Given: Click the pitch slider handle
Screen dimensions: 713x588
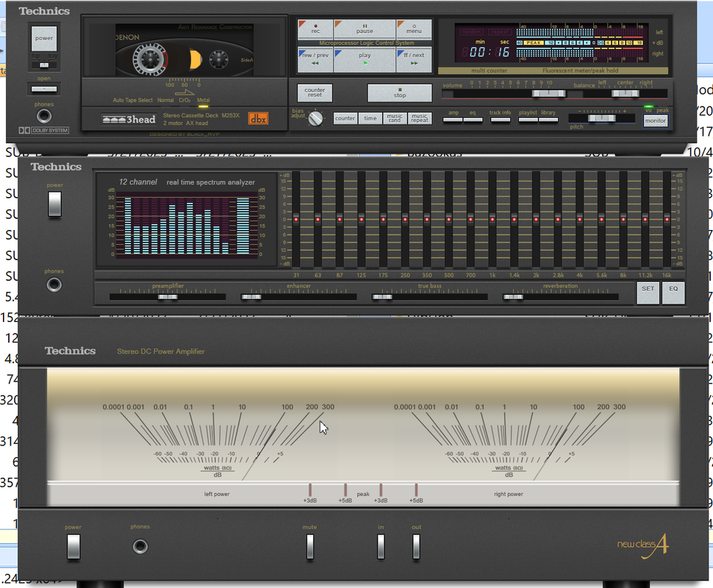Looking at the screenshot, I should pyautogui.click(x=601, y=118).
